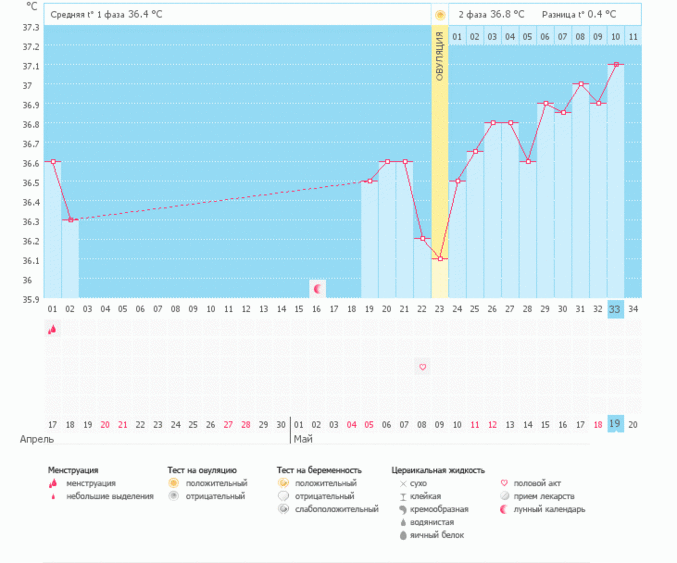Screen dimensions: 677x563
Task: Click the sun icon above the ovulation column
Action: pos(440,15)
